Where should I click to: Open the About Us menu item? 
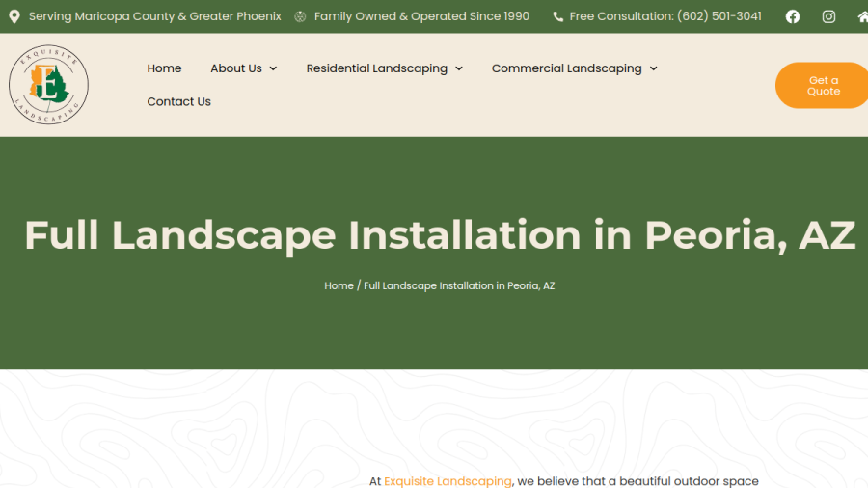(x=236, y=68)
